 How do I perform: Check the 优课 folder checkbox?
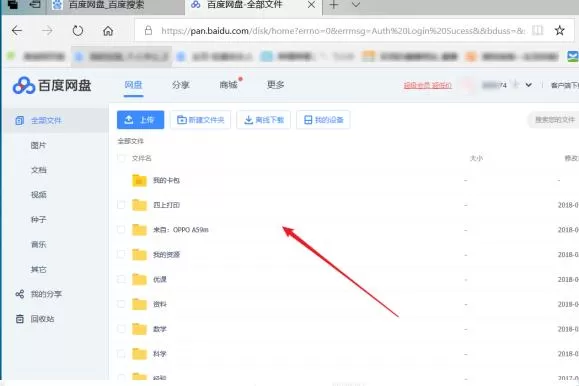tap(121, 279)
